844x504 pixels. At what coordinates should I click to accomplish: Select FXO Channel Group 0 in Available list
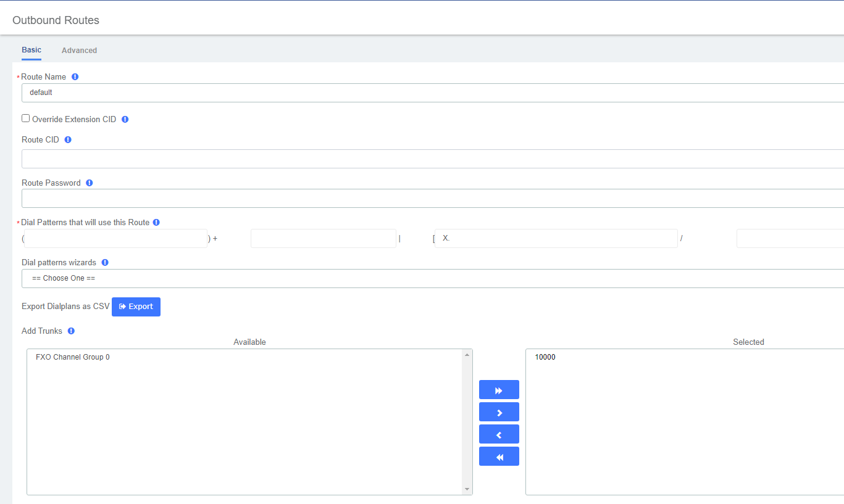point(73,357)
